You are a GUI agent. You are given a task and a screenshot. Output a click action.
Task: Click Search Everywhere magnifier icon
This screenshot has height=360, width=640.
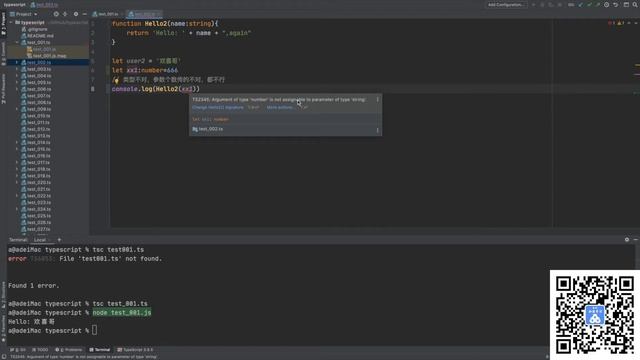click(636, 5)
